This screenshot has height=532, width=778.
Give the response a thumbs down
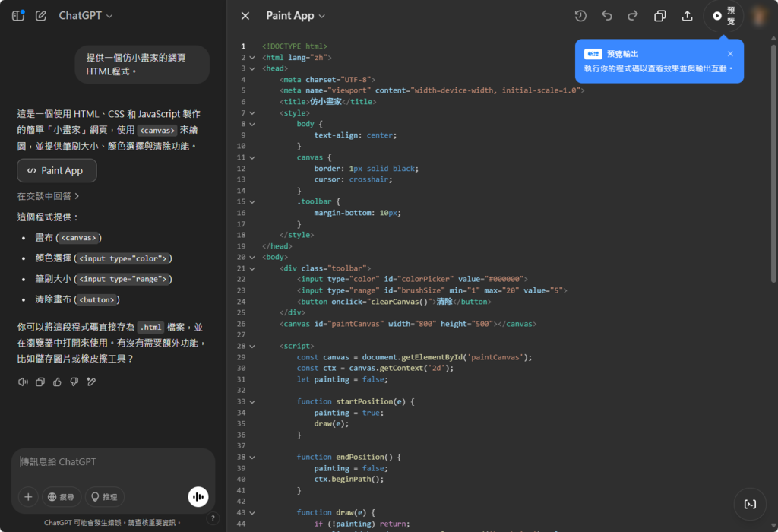[74, 382]
